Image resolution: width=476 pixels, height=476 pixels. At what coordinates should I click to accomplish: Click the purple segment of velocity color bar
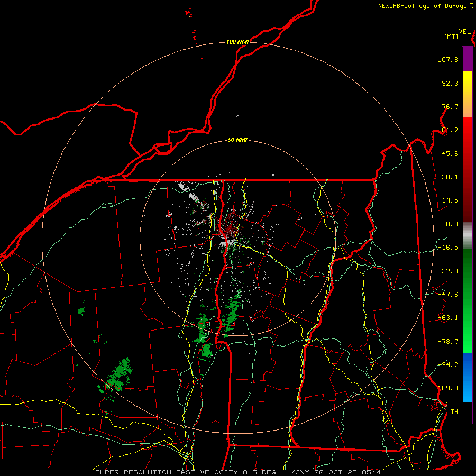467,59
